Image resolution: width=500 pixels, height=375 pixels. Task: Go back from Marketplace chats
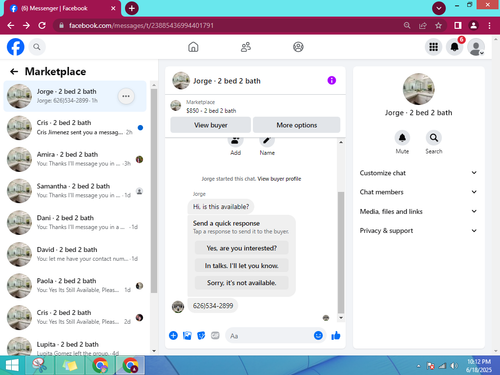point(14,71)
